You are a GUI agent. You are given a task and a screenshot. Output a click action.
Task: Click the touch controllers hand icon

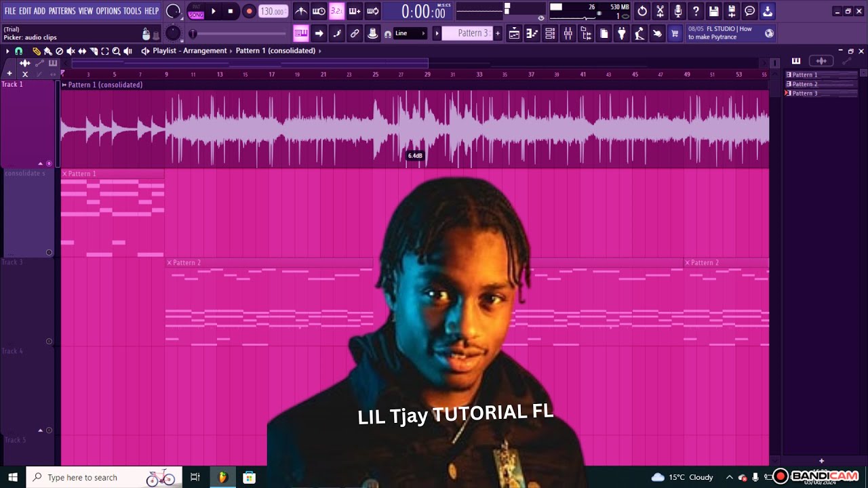657,33
